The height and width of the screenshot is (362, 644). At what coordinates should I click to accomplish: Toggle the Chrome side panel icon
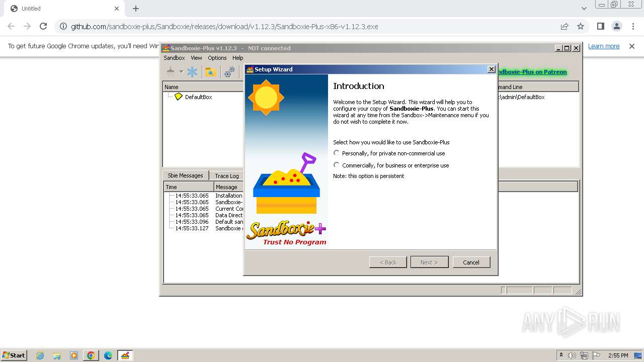(x=600, y=26)
